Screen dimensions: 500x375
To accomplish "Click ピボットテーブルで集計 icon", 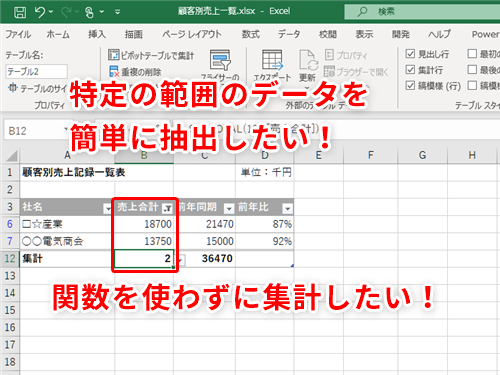I will (x=113, y=55).
